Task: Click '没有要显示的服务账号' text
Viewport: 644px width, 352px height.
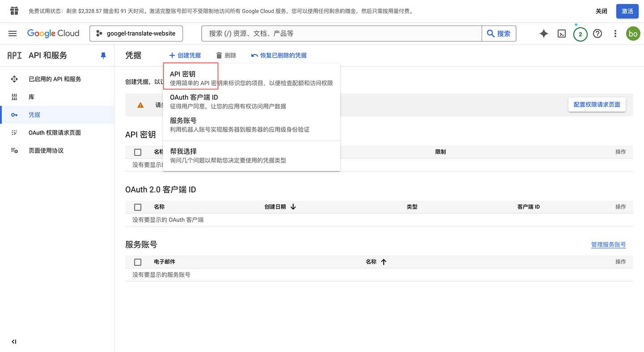Action: pos(161,275)
